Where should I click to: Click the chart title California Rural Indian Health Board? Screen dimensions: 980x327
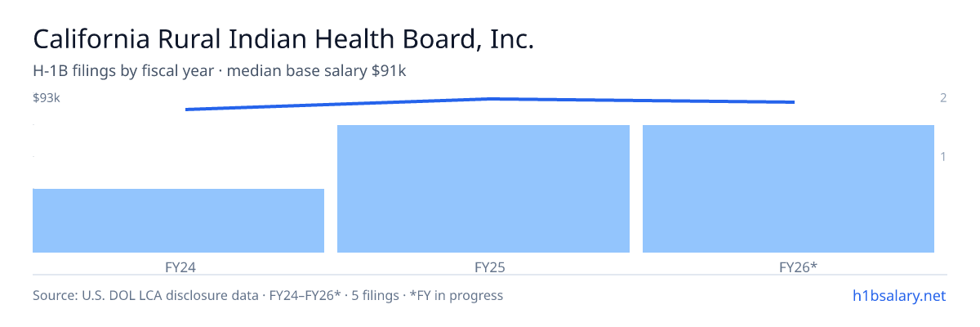coord(283,39)
